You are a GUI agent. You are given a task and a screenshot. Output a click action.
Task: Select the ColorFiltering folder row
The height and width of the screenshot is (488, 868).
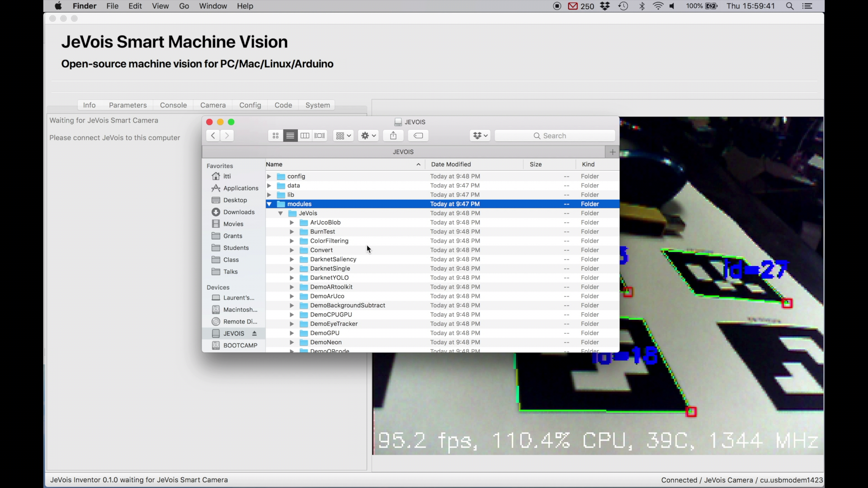point(443,241)
